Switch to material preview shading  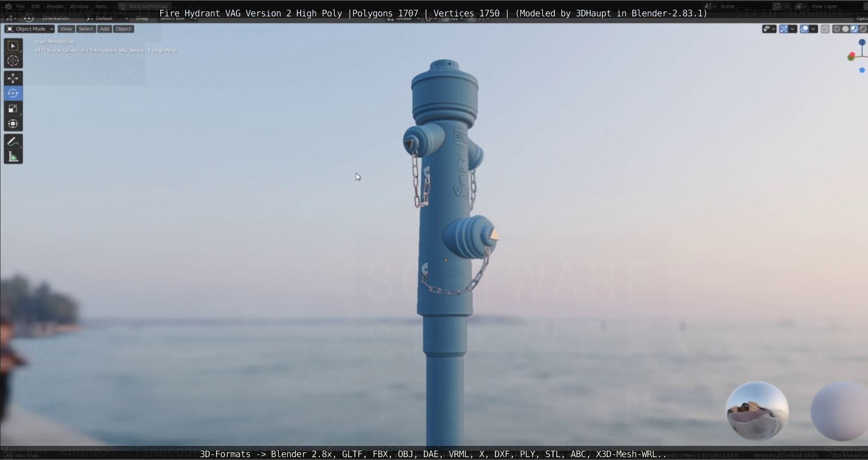pos(854,29)
